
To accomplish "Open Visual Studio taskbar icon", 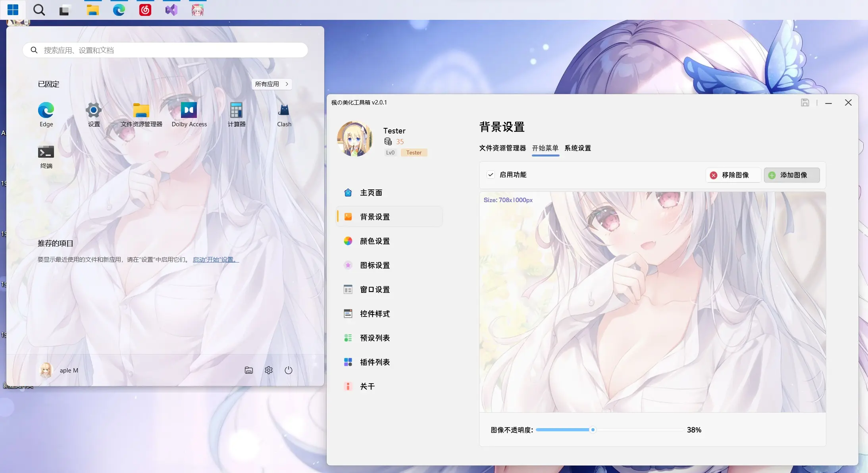I will [171, 10].
